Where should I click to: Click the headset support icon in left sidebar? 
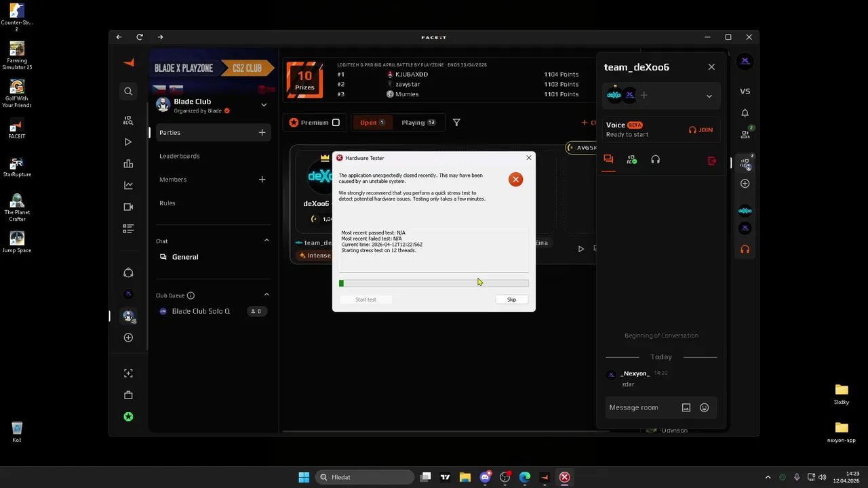point(128,272)
